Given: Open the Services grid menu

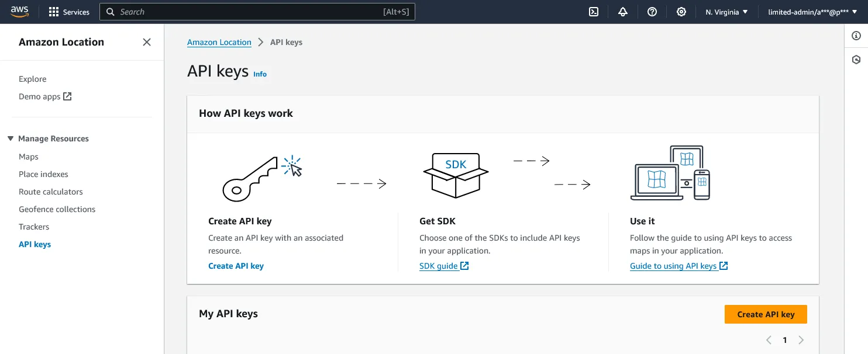Looking at the screenshot, I should click(x=69, y=12).
